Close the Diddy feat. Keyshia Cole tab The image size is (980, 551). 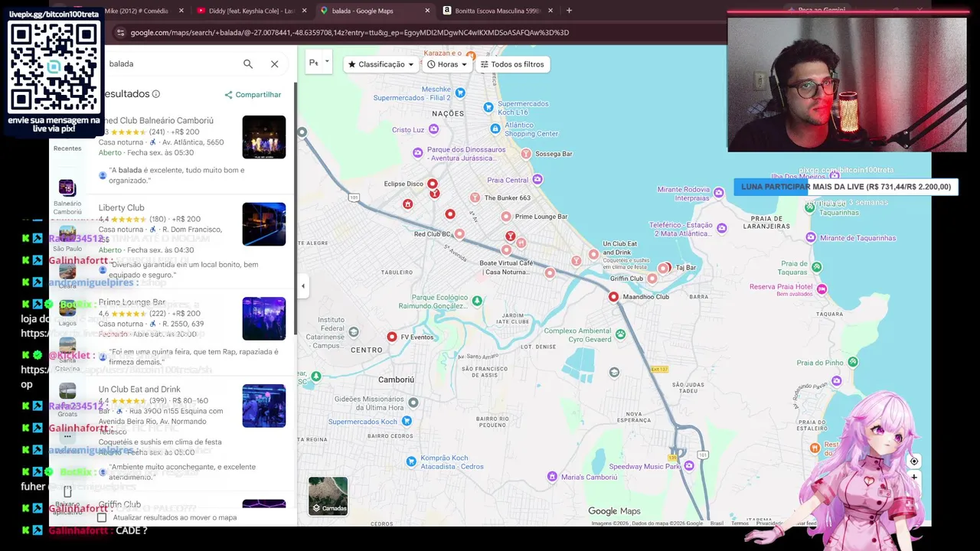click(304, 11)
